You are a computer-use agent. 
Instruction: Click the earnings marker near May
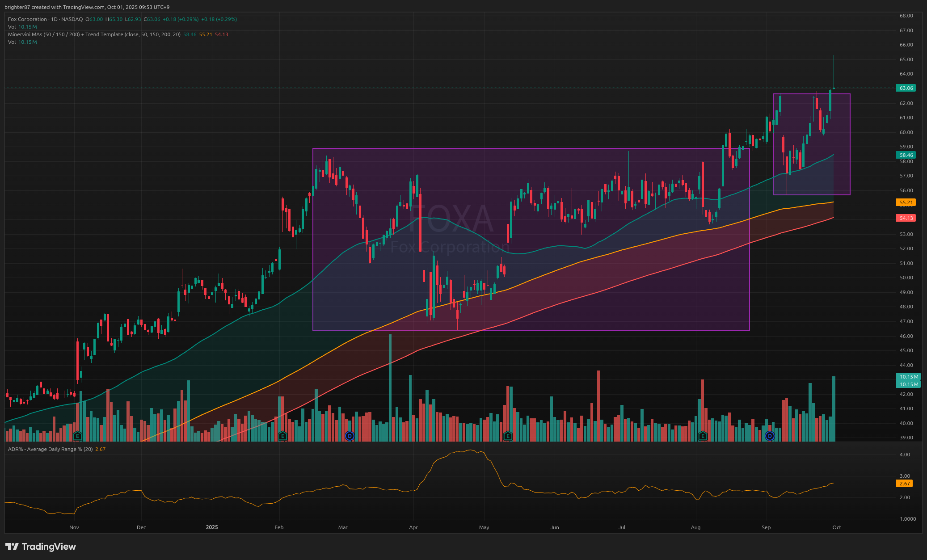click(x=507, y=436)
